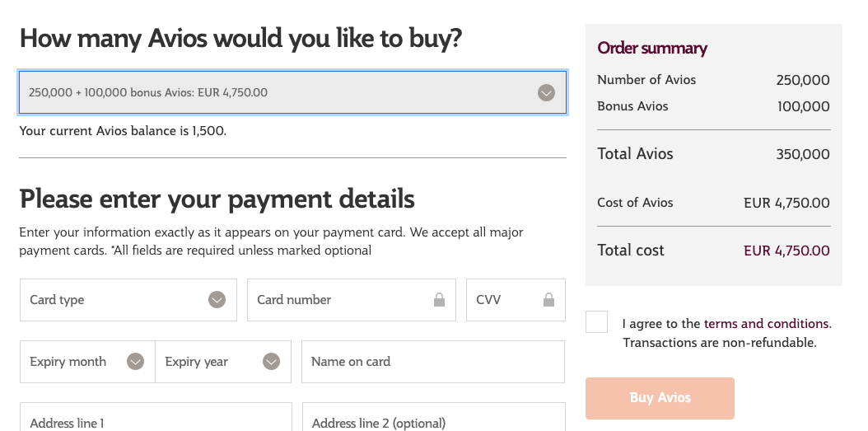Click into the Name on card field
The image size is (868, 431).
[433, 362]
